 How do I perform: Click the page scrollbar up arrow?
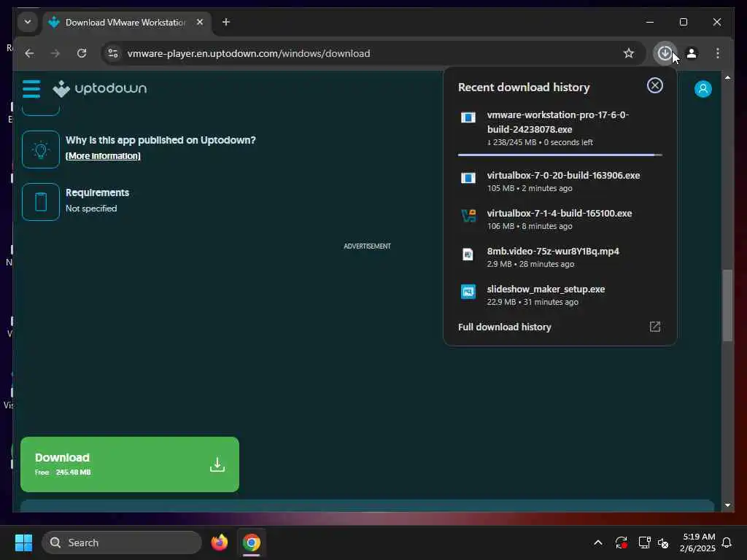point(727,77)
